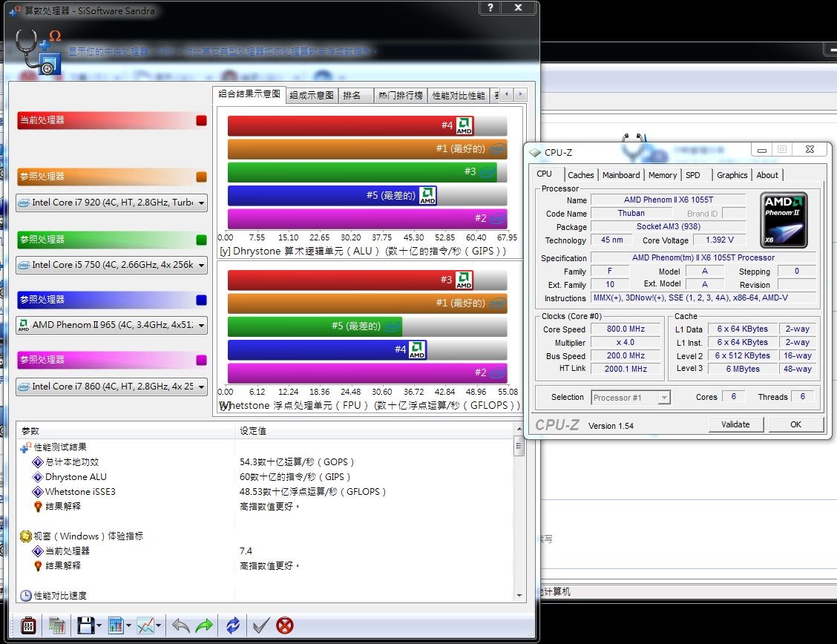Viewport: 837px width, 644px height.
Task: Click the AMD logo on blue Dhrystone bar
Action: [x=427, y=195]
